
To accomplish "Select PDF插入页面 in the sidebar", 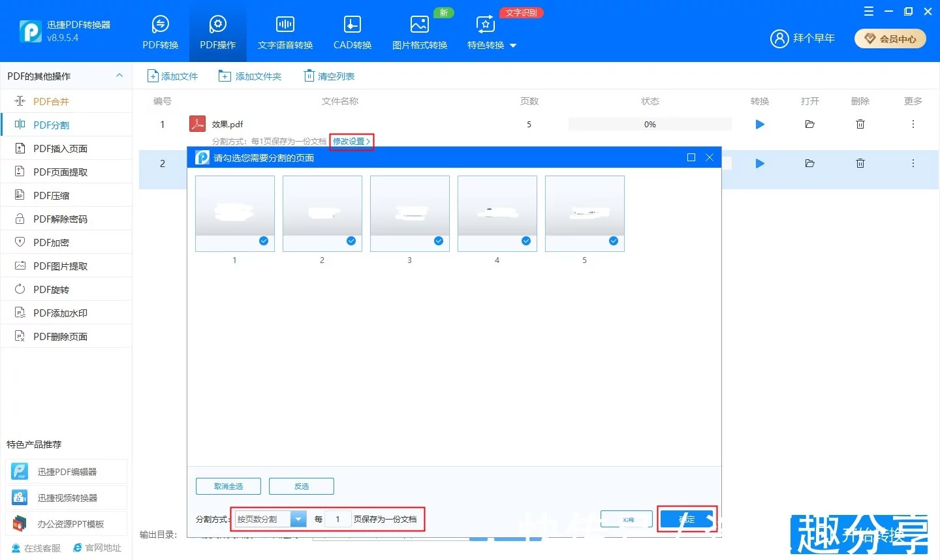I will (66, 148).
